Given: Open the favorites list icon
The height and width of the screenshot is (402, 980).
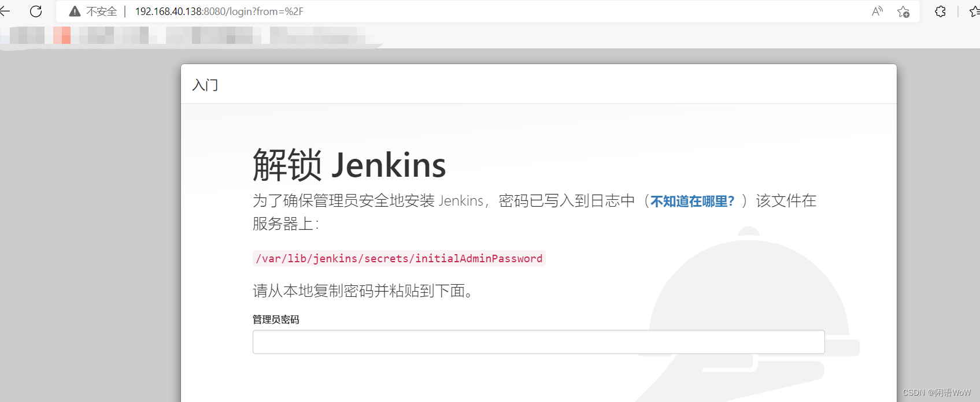Looking at the screenshot, I should [x=974, y=11].
